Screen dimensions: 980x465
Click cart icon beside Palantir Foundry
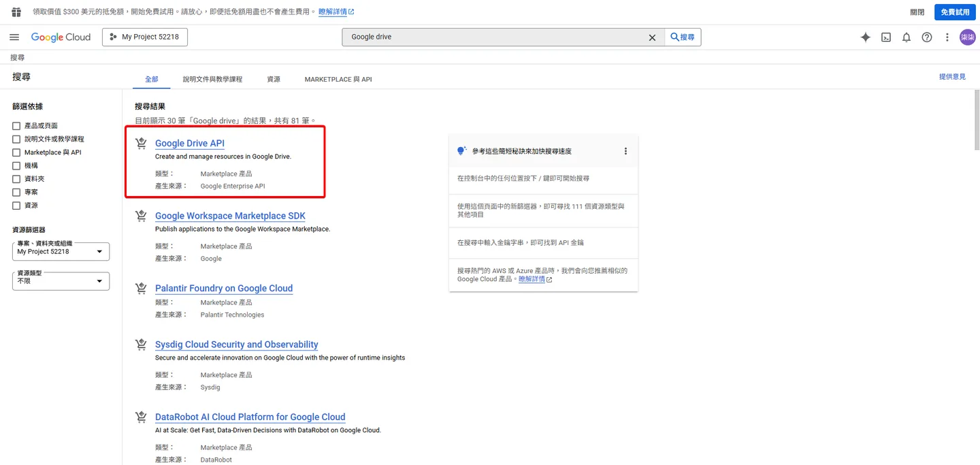coord(141,289)
